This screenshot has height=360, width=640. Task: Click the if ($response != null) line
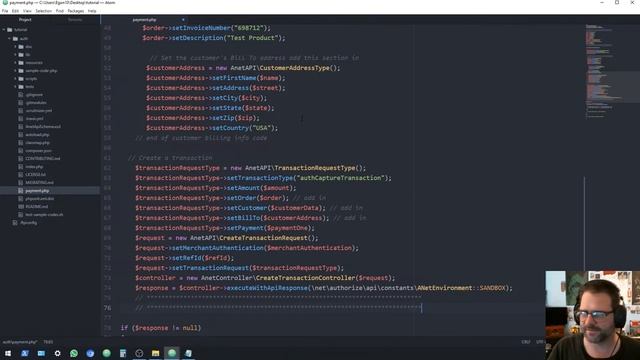161,328
